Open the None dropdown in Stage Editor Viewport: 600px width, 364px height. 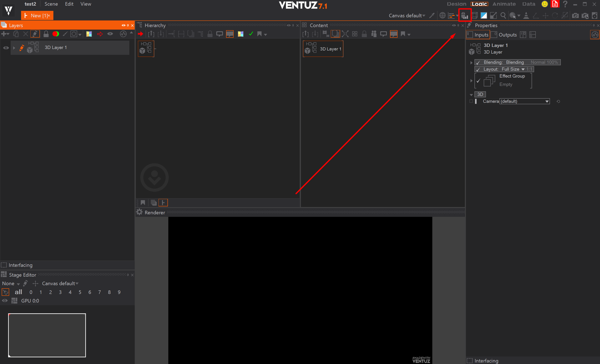(11, 283)
